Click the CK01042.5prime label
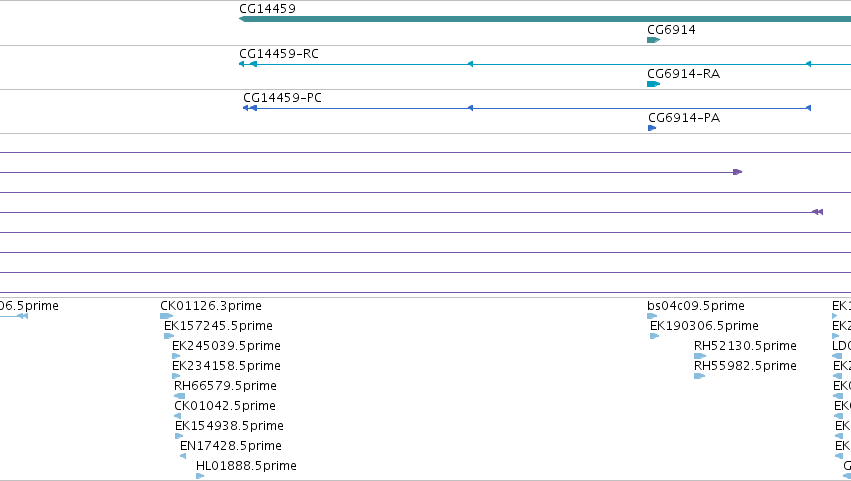This screenshot has height=481, width=851. [x=225, y=406]
